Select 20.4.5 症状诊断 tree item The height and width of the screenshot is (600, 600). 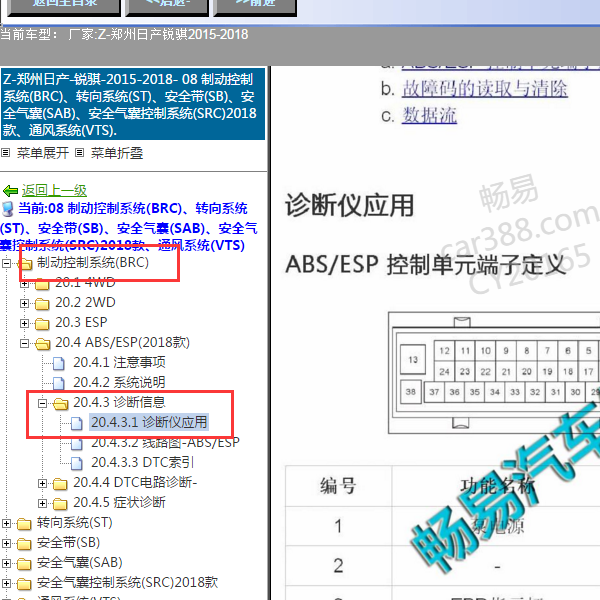(x=119, y=502)
